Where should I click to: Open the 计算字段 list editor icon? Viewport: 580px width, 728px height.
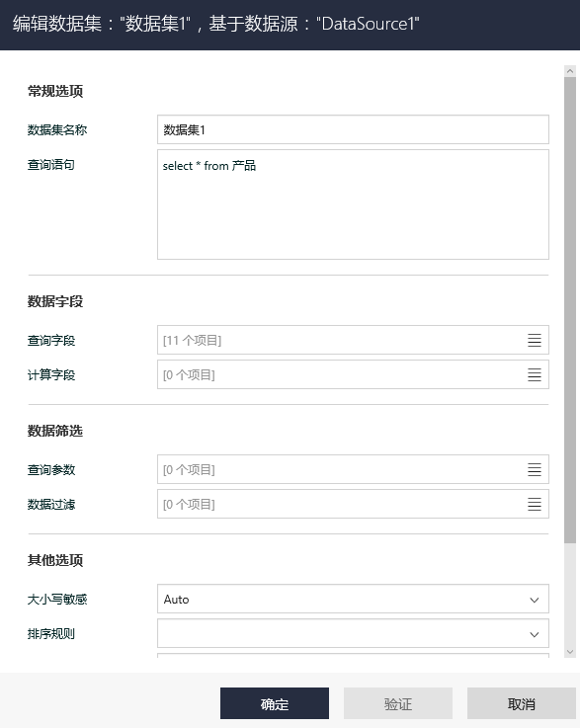point(534,374)
